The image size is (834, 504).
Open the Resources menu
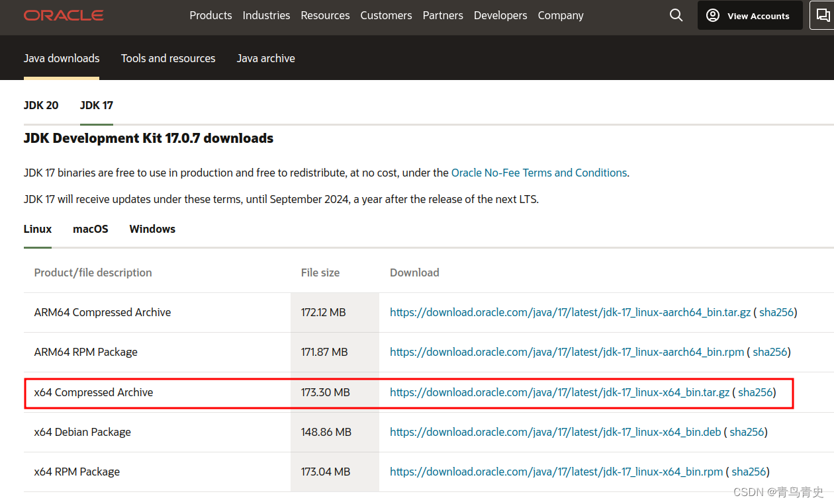point(325,15)
